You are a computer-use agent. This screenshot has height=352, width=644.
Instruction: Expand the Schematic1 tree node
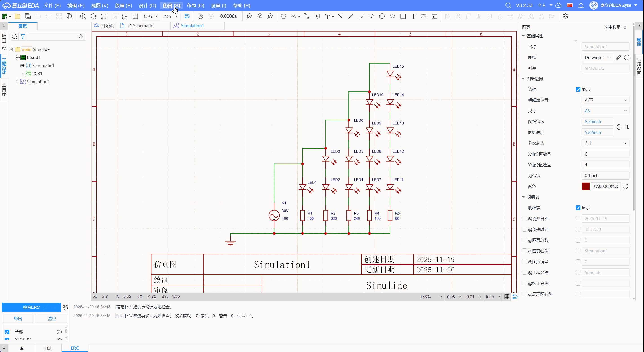(22, 66)
